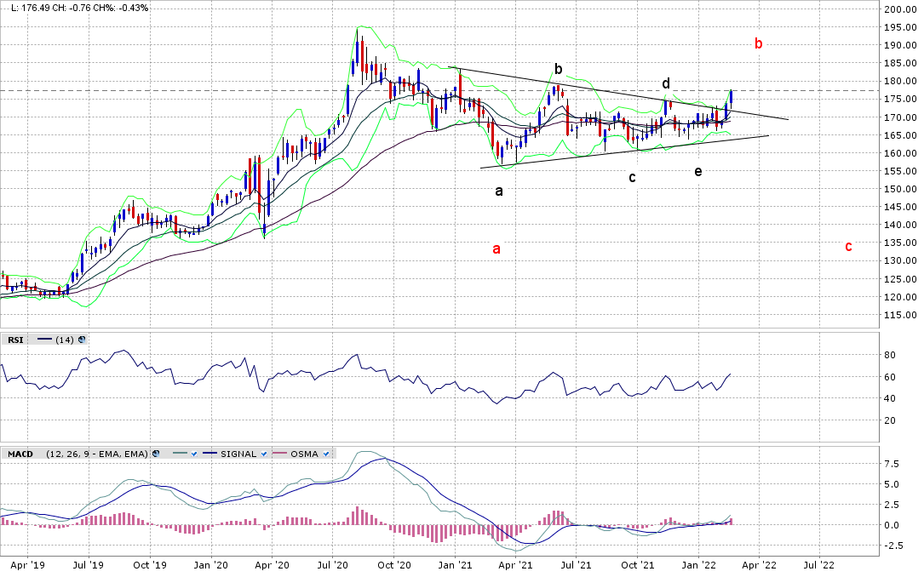Click the RSI indicator label
The height and width of the screenshot is (577, 924).
(16, 340)
